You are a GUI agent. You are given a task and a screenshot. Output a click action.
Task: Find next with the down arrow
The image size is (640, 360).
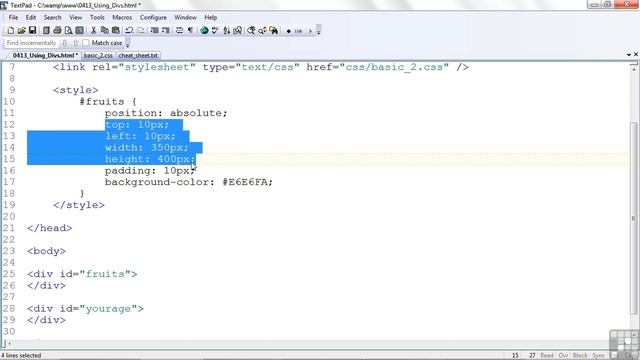64,43
